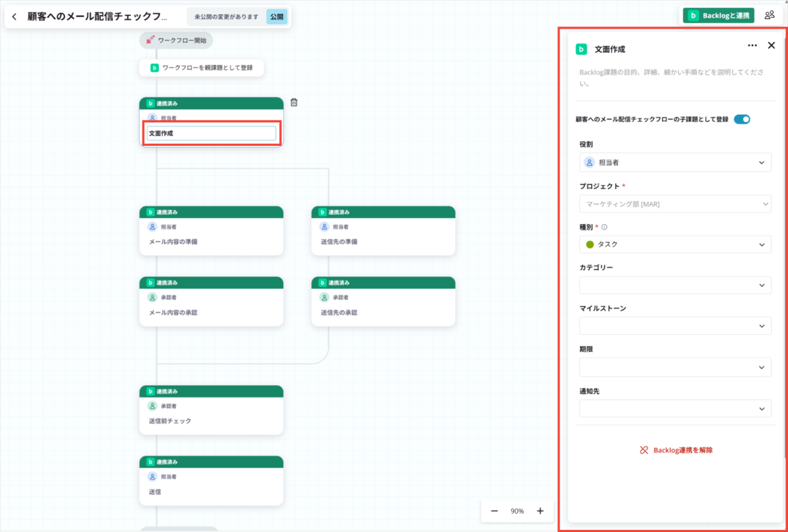788x532 pixels.
Task: Delete the 文面作成 step with trash icon
Action: (294, 102)
